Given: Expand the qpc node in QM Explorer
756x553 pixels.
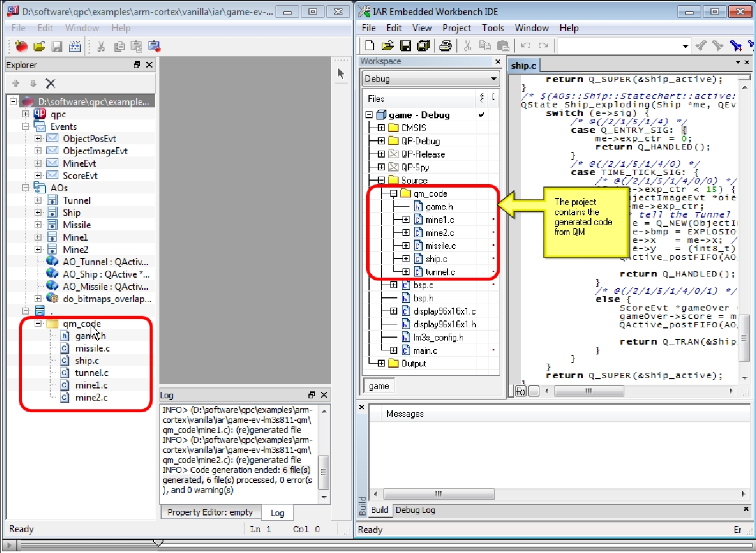Looking at the screenshot, I should [x=26, y=114].
